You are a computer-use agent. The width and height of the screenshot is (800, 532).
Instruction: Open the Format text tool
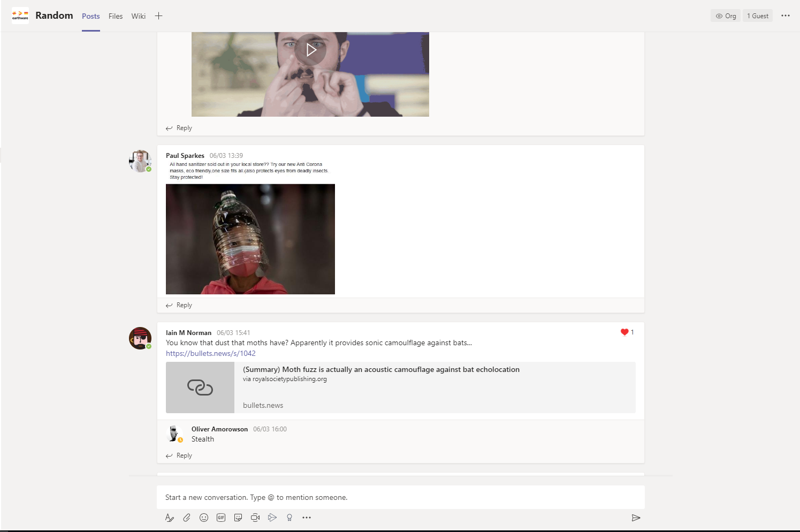click(170, 518)
